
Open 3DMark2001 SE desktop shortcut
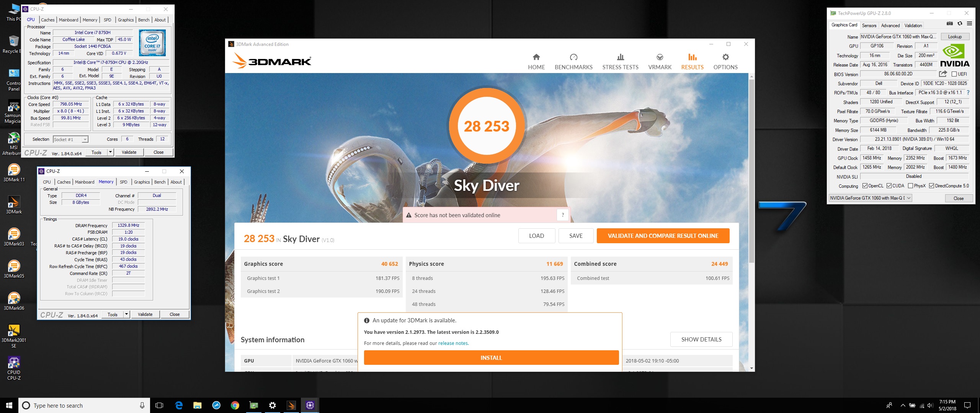tap(14, 336)
